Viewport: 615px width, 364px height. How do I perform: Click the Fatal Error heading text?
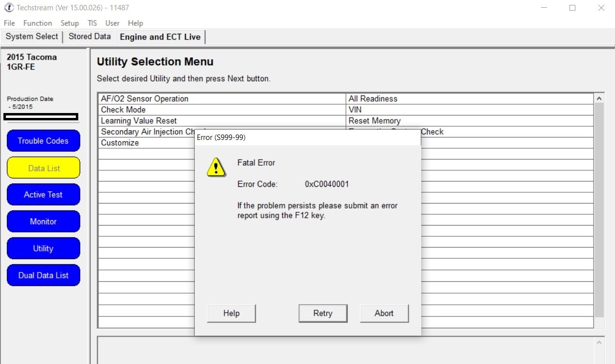click(x=256, y=162)
